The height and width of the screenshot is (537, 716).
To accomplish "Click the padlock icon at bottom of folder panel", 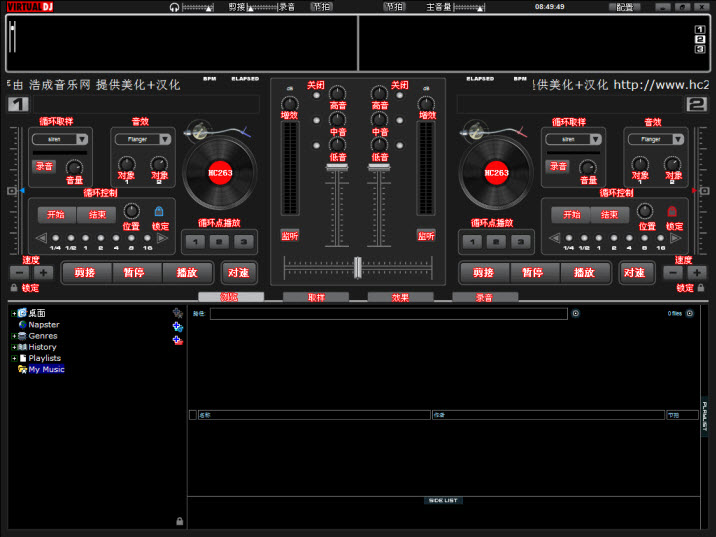I will click(179, 521).
